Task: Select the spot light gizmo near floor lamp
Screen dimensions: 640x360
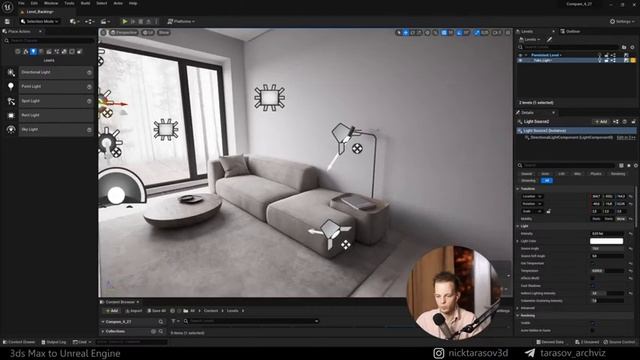Action: (343, 139)
